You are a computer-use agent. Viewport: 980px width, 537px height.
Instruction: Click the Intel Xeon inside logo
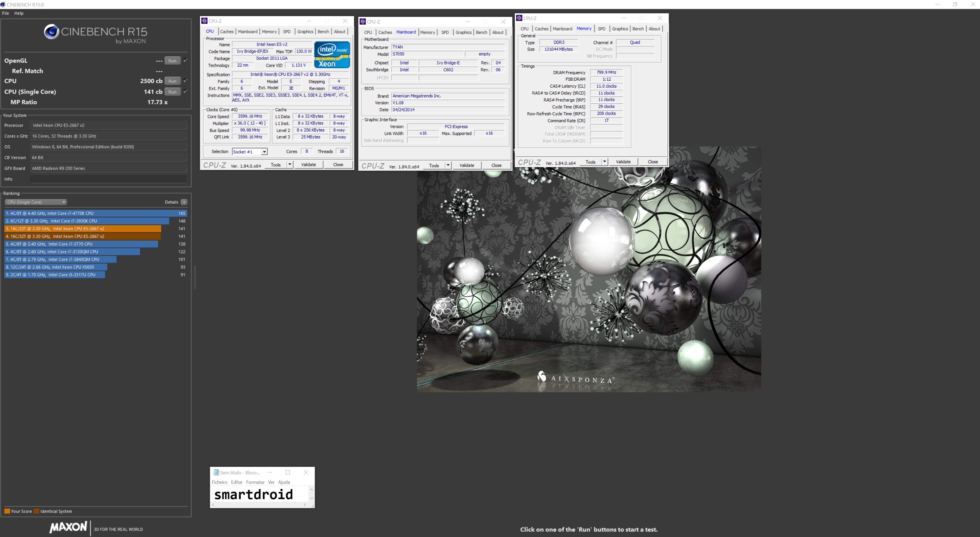[x=332, y=55]
